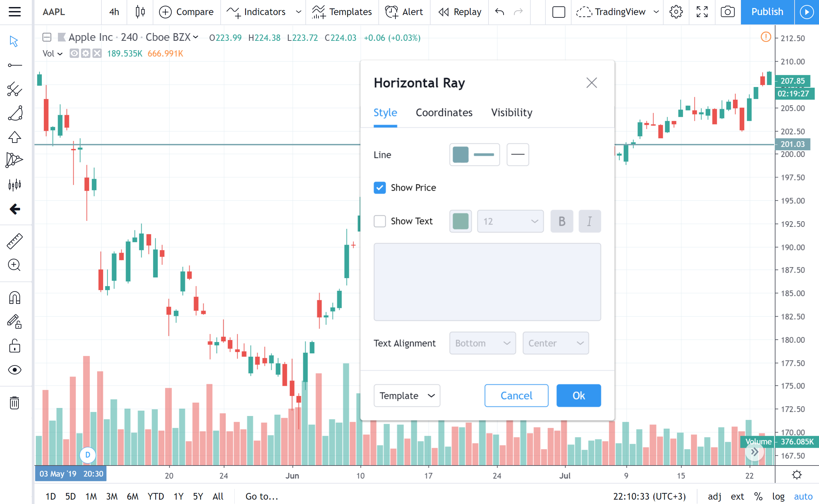The height and width of the screenshot is (504, 819).
Task: Open chart settings gear icon
Action: tap(676, 12)
